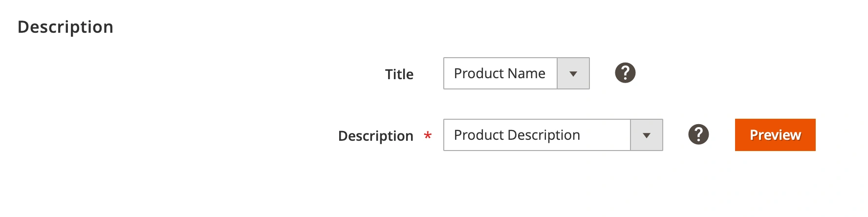Show help for the Product Name field
This screenshot has height=217, width=868.
click(x=625, y=73)
